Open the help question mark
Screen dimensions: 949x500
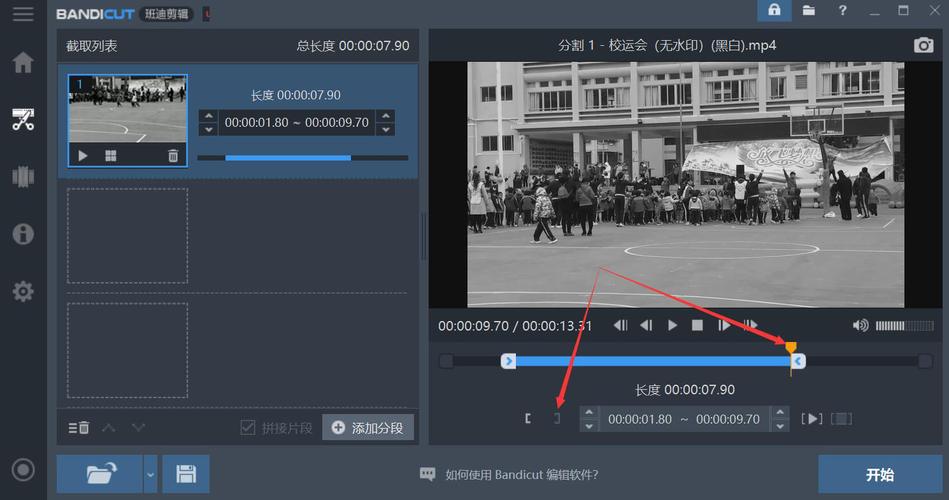[x=842, y=10]
